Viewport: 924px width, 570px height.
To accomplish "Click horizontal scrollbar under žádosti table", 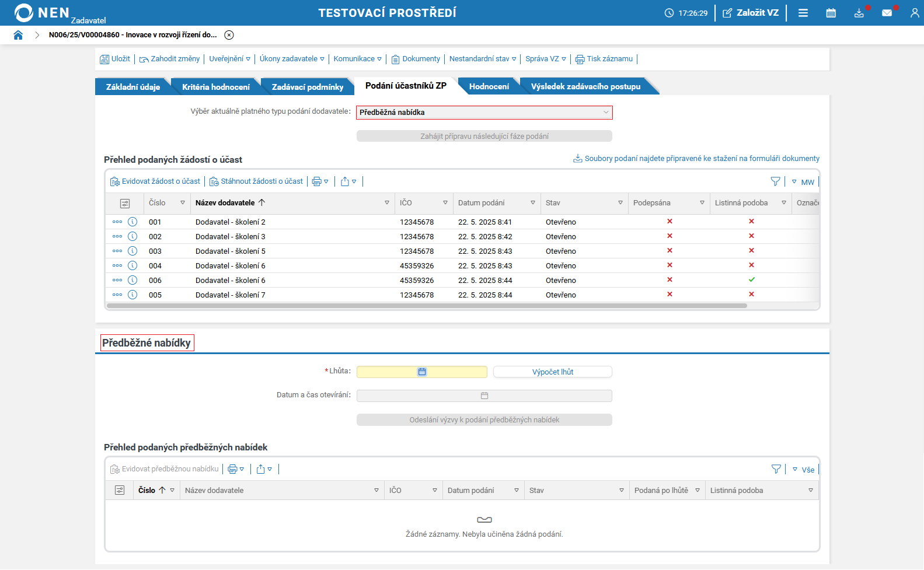I will [x=426, y=306].
